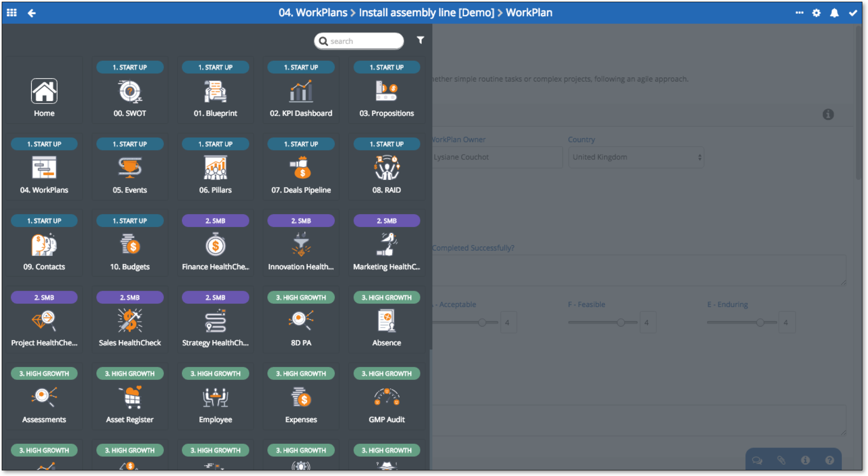The width and height of the screenshot is (868, 476).
Task: Click bottom toolbar info icon
Action: click(x=805, y=461)
